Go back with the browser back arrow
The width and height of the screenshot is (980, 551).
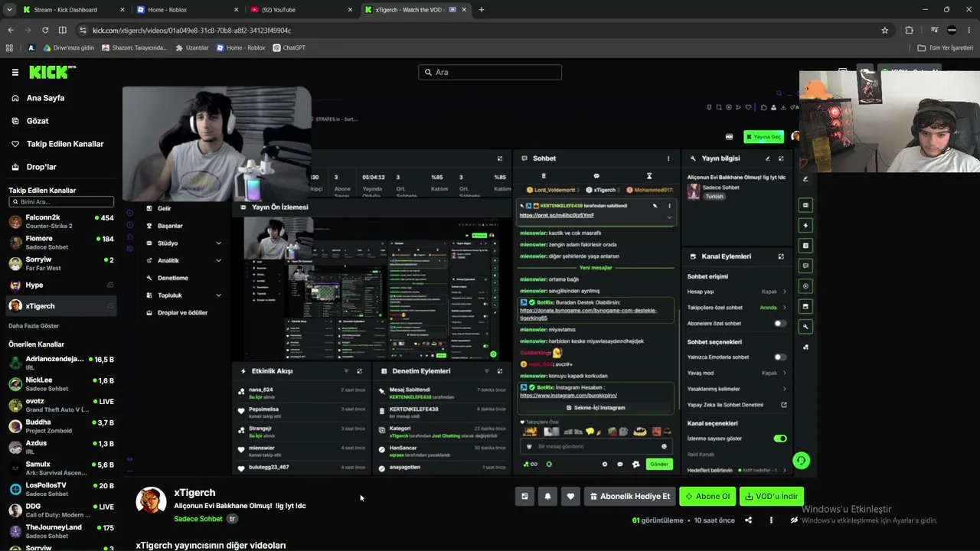point(11,30)
